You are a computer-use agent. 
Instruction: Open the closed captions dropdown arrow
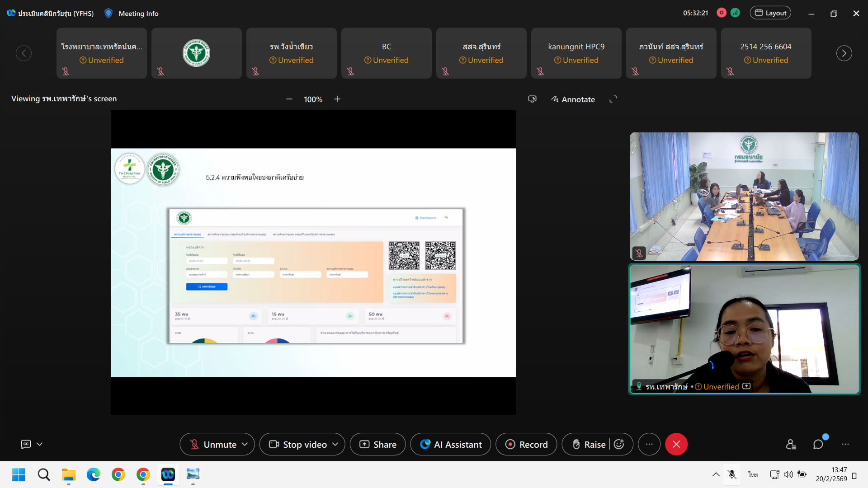click(x=40, y=445)
